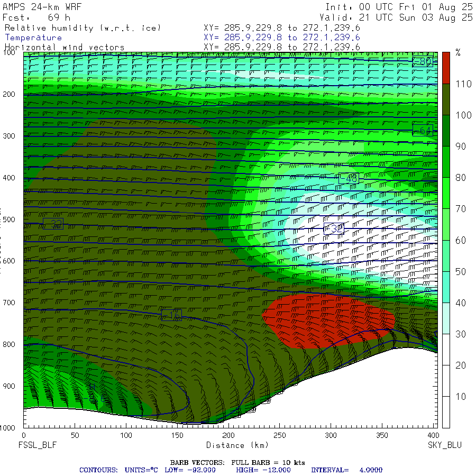Viewport: 476px width, 476px height.
Task: Click the 1000 pressure axis label
Action: 7,428
